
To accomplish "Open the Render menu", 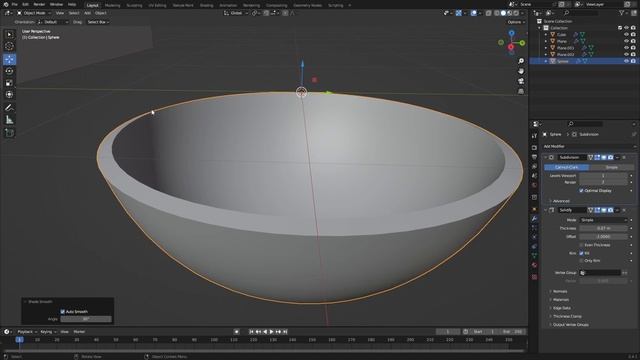I will (39, 4).
